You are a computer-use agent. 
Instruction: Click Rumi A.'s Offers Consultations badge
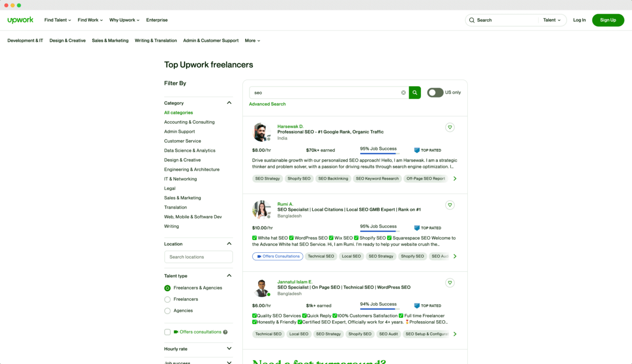click(279, 257)
